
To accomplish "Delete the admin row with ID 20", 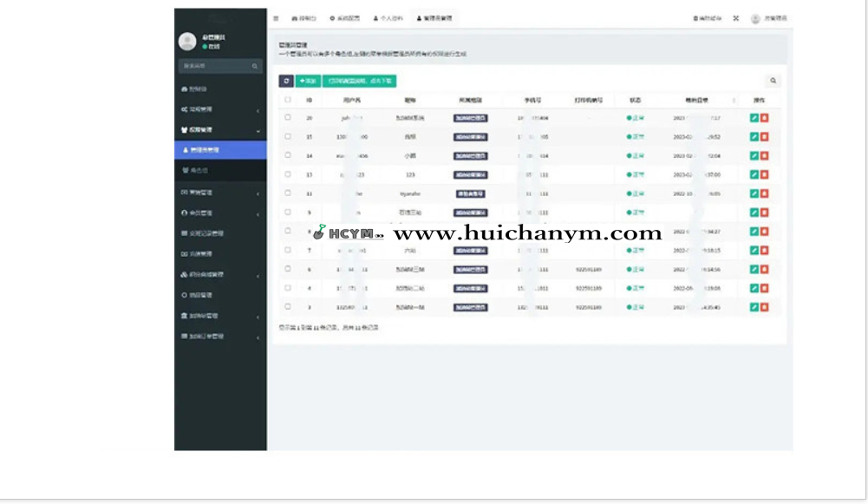I will 765,118.
